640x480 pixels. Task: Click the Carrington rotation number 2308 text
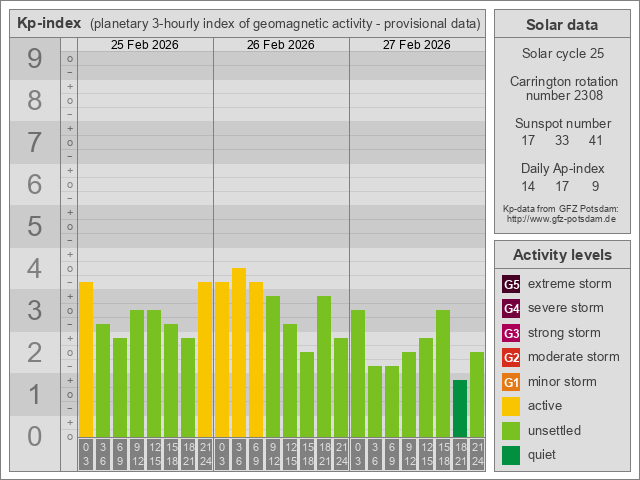(x=561, y=97)
